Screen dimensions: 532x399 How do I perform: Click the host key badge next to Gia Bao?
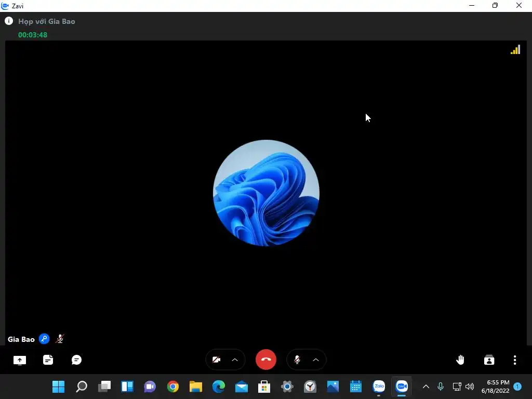tap(44, 339)
